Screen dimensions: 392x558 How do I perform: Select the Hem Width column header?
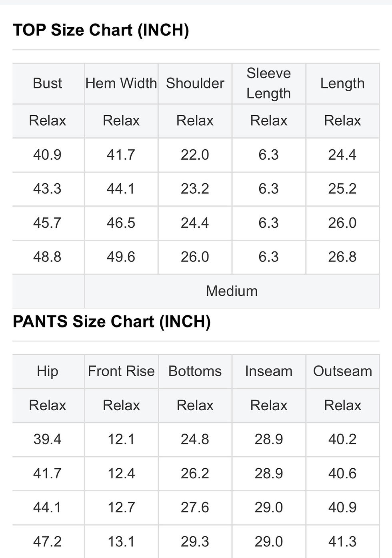click(121, 83)
